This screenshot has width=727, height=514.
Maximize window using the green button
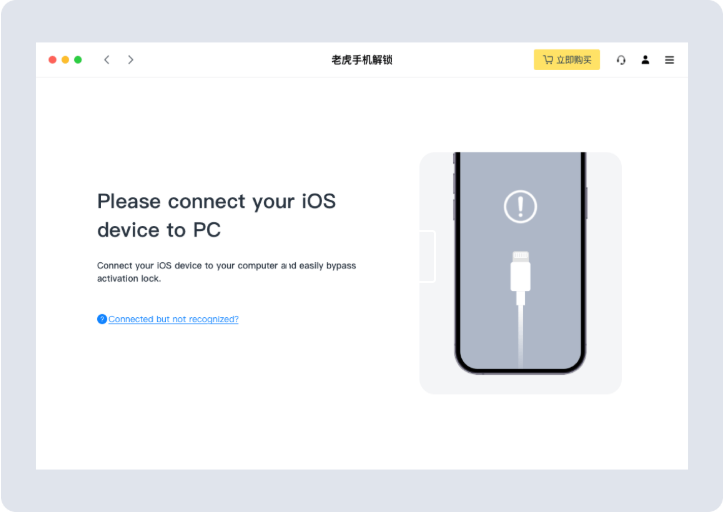[78, 60]
